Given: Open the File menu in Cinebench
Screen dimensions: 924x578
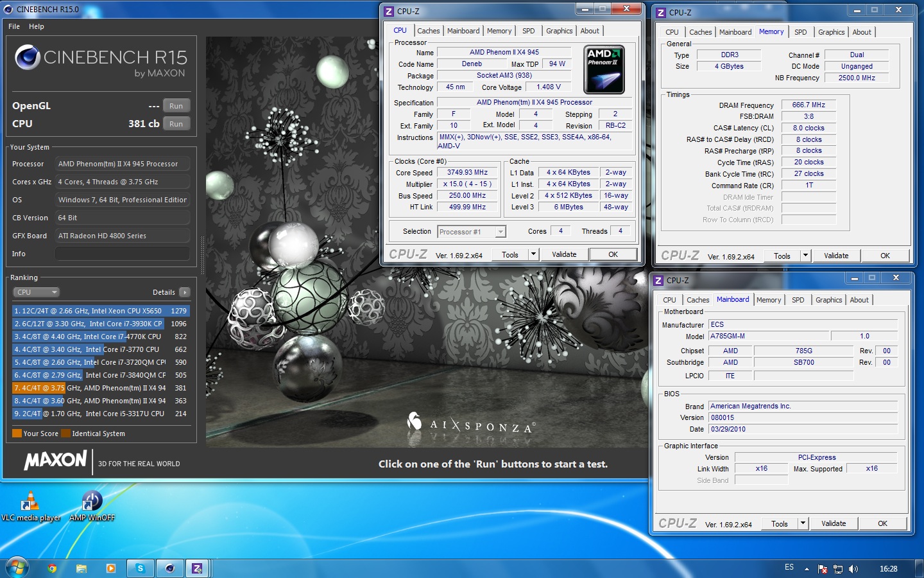Looking at the screenshot, I should 14,26.
